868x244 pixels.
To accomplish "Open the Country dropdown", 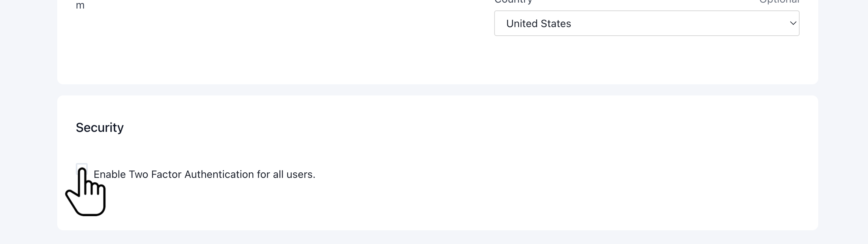I will (646, 23).
